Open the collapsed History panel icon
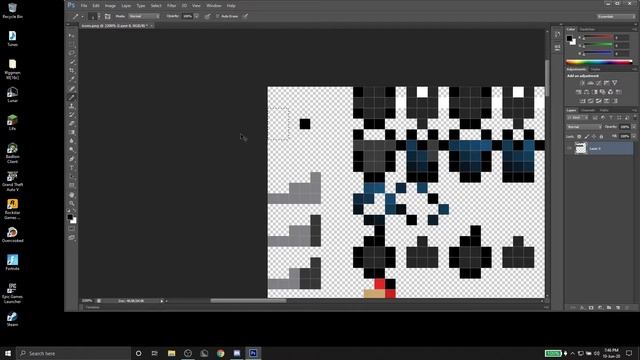 (x=558, y=35)
